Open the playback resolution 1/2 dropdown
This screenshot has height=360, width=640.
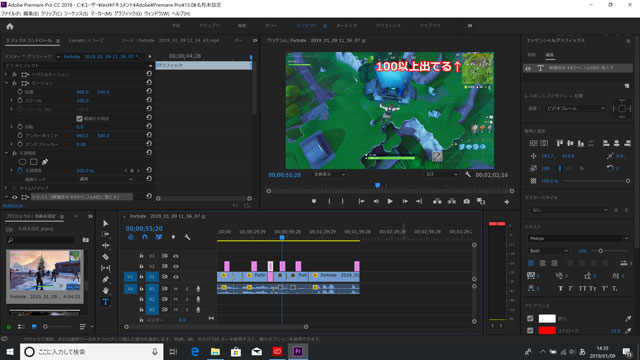[x=442, y=174]
